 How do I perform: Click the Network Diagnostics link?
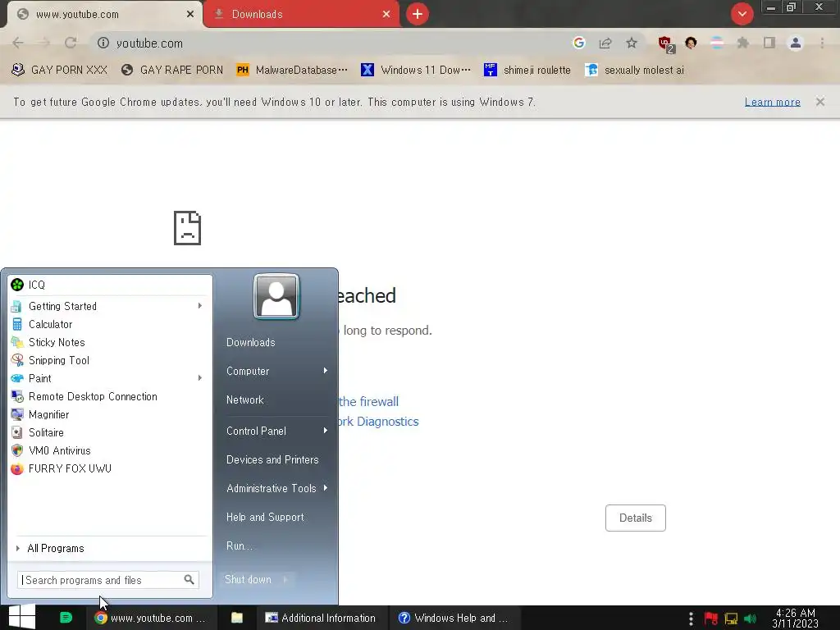click(377, 422)
